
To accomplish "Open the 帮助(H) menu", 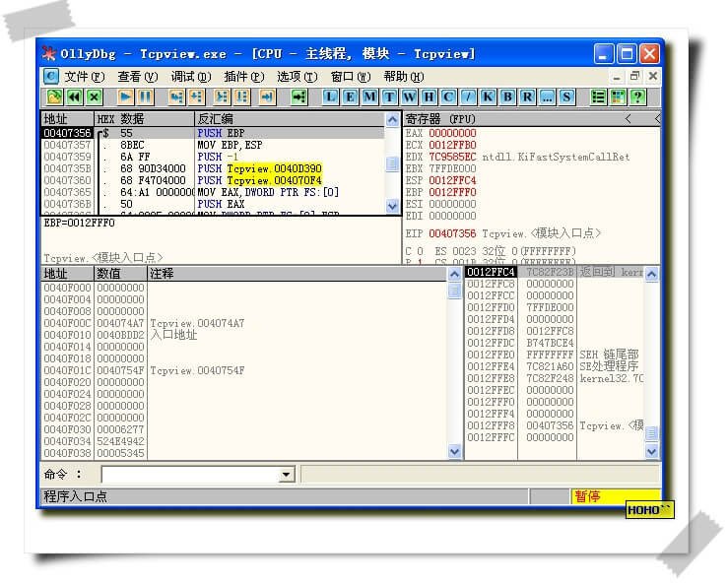I will [x=404, y=76].
